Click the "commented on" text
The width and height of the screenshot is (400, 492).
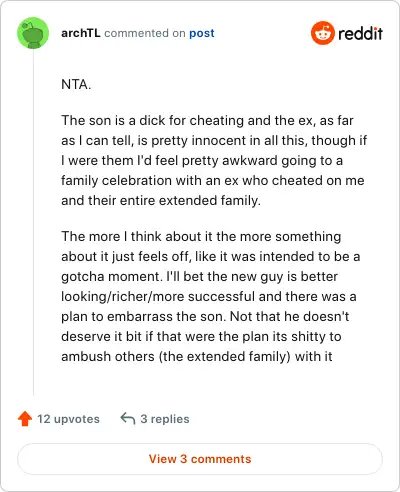pyautogui.click(x=145, y=33)
